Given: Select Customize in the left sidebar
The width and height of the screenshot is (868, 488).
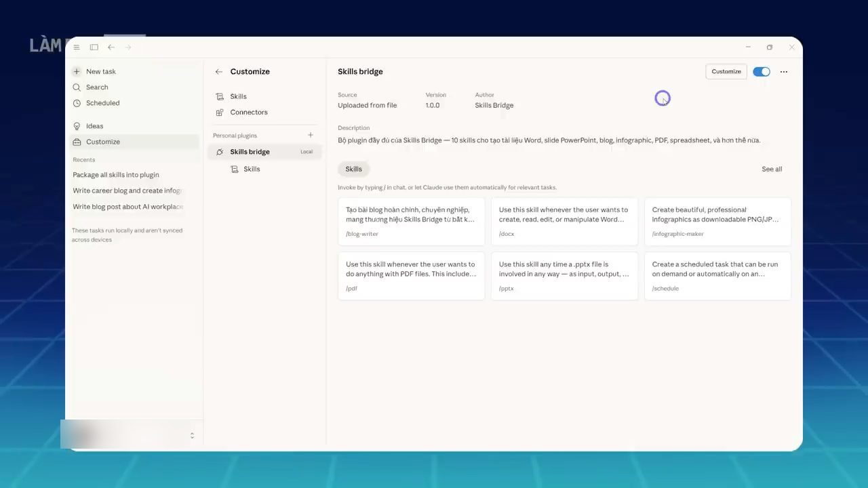Looking at the screenshot, I should click(x=134, y=142).
